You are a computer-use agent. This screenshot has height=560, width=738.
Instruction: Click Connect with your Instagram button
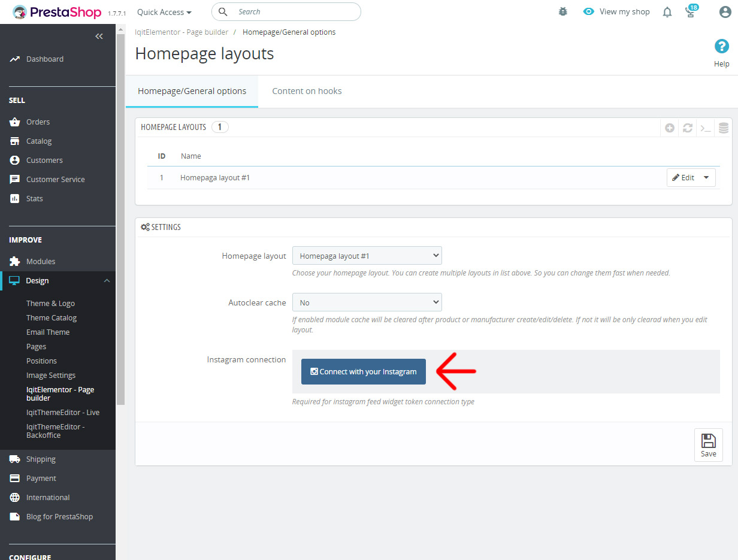(364, 371)
